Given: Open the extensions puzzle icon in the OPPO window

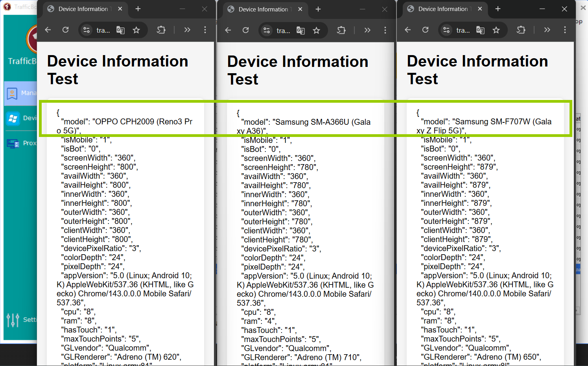Looking at the screenshot, I should (161, 30).
